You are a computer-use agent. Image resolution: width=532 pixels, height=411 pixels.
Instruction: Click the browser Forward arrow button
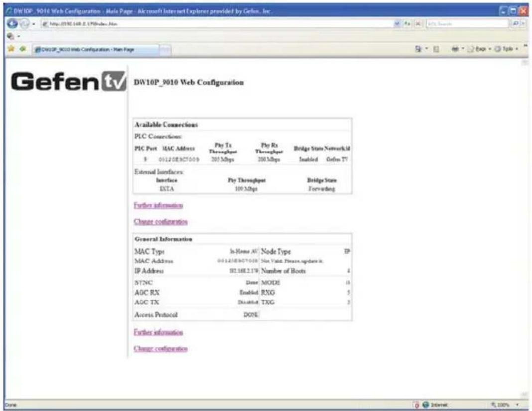[25, 24]
